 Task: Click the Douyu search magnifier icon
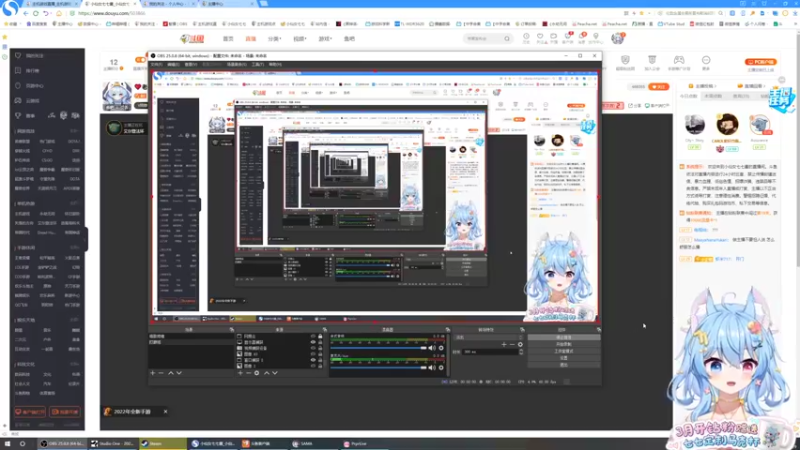click(x=507, y=39)
